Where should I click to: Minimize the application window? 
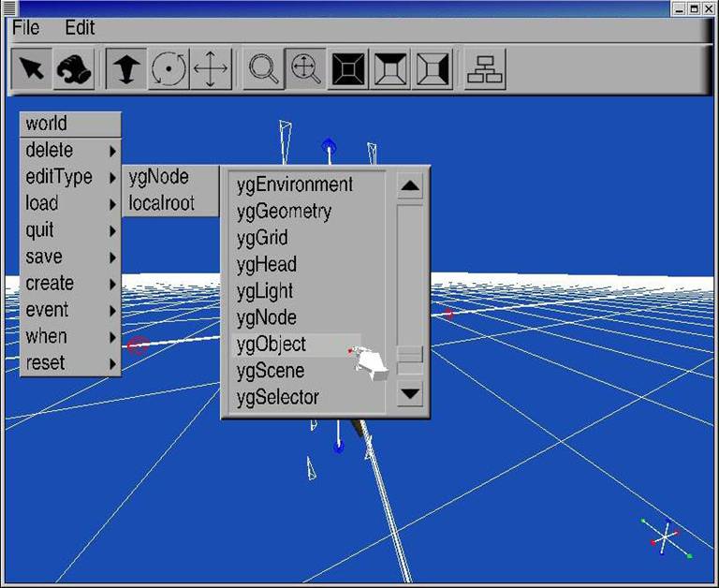[680, 8]
